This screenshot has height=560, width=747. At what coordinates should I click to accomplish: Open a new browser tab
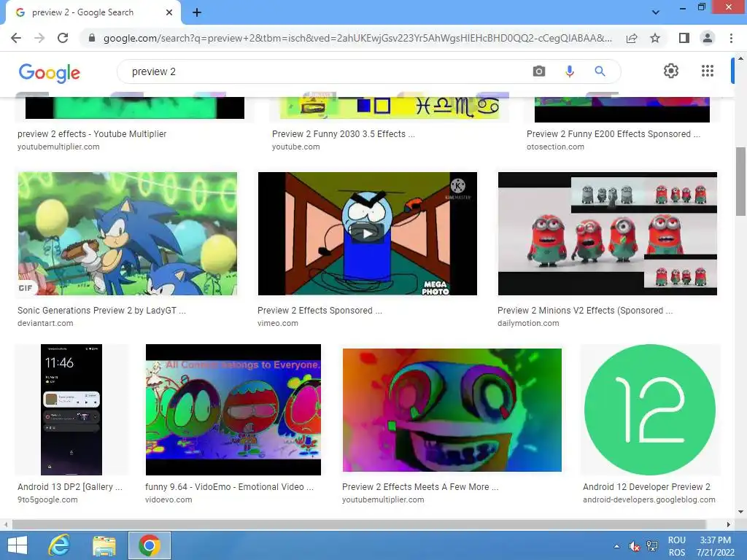(x=197, y=12)
